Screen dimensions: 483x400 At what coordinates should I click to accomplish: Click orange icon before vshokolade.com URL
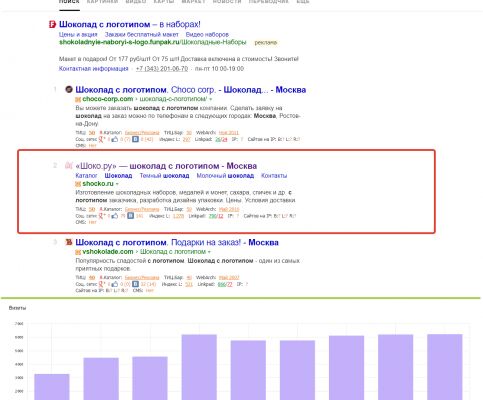(78, 252)
